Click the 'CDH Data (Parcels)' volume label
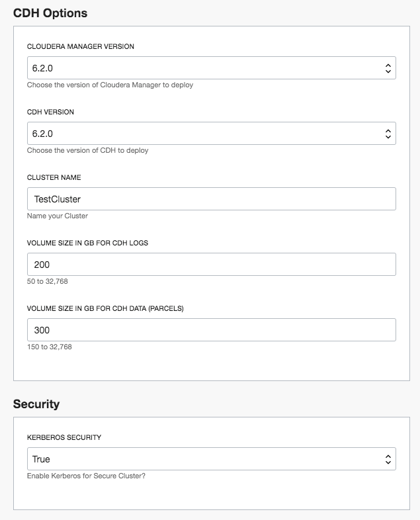The image size is (420, 520). pos(105,308)
